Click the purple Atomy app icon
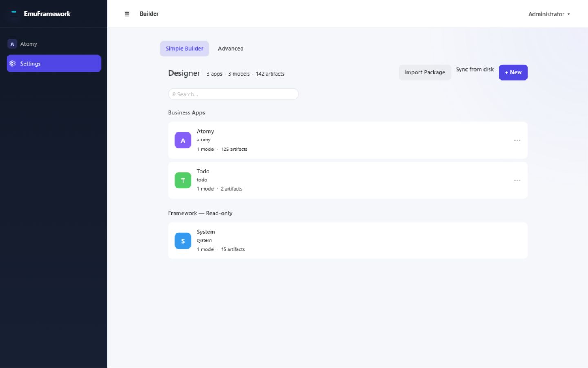Image resolution: width=588 pixels, height=368 pixels. tap(183, 140)
